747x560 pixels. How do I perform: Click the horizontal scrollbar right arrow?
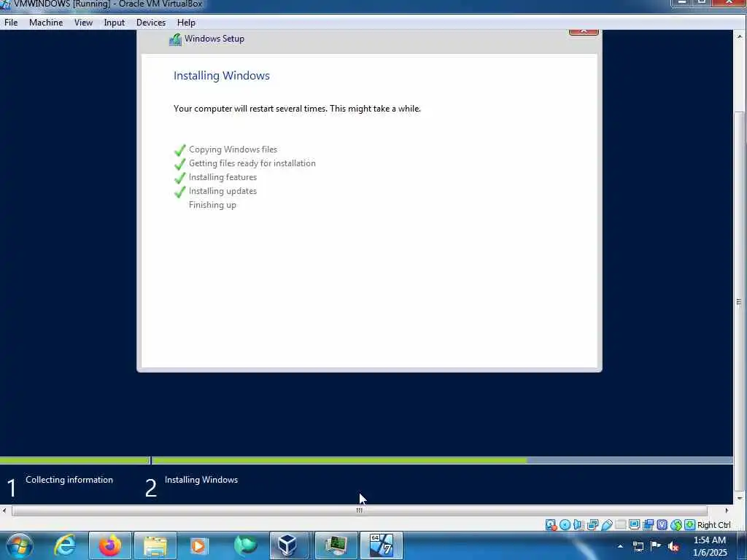[727, 510]
